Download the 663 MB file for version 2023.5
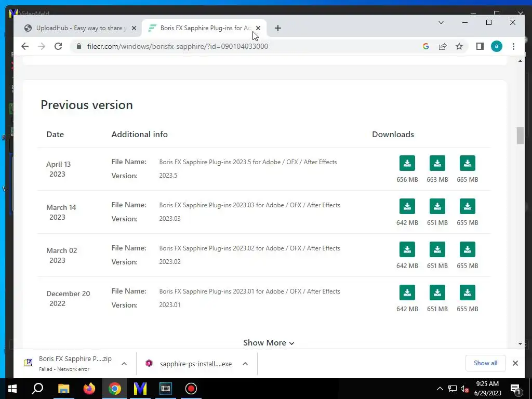 [x=437, y=163]
